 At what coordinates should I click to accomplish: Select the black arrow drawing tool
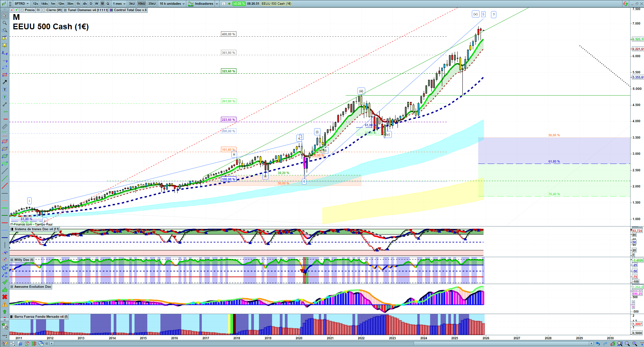point(5,82)
